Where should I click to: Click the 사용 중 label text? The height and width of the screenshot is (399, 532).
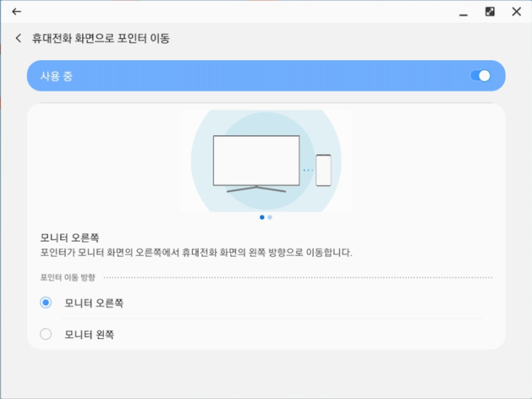[57, 76]
